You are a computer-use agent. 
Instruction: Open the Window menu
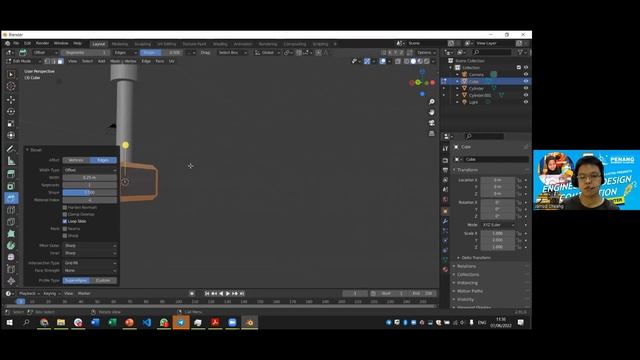click(61, 43)
